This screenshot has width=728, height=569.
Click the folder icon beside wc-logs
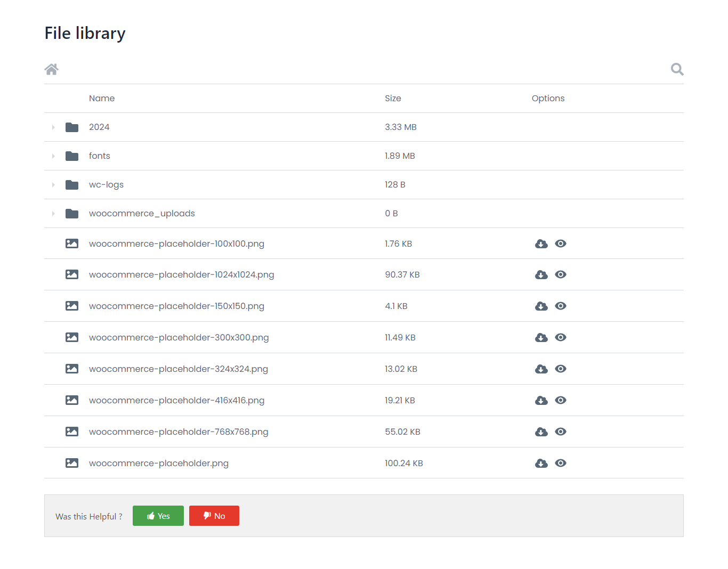[71, 184]
